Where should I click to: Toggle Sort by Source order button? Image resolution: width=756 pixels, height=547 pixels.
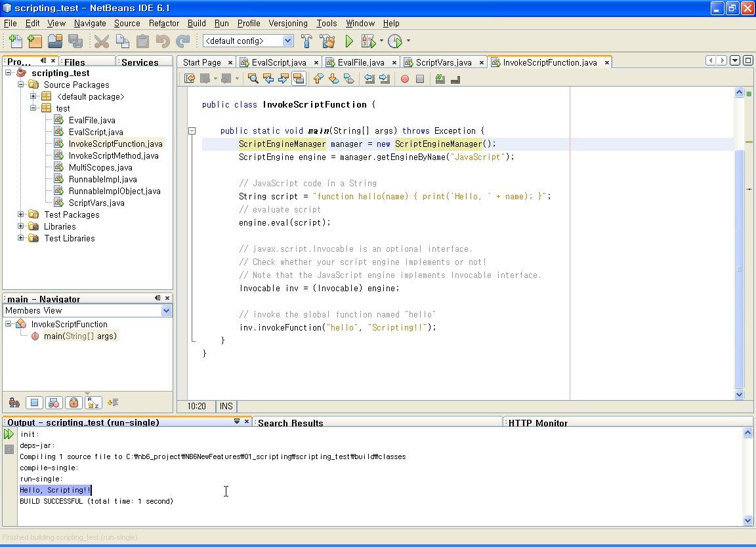(113, 403)
